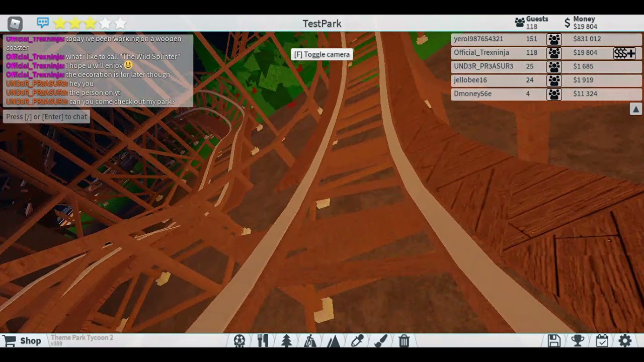Click the Money dollar sign icon
Image resolution: width=644 pixels, height=362 pixels.
568,23
